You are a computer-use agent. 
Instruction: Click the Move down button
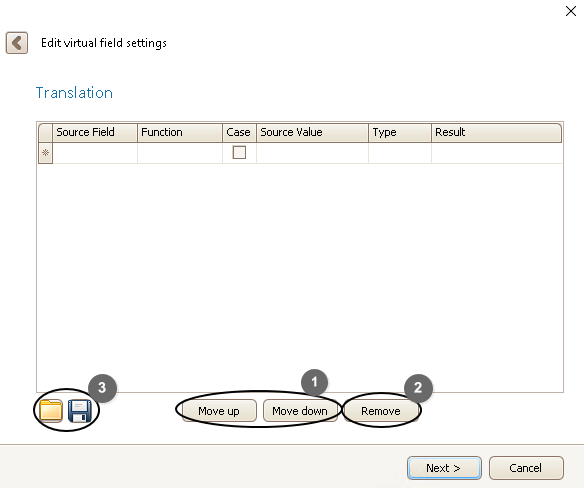click(300, 411)
